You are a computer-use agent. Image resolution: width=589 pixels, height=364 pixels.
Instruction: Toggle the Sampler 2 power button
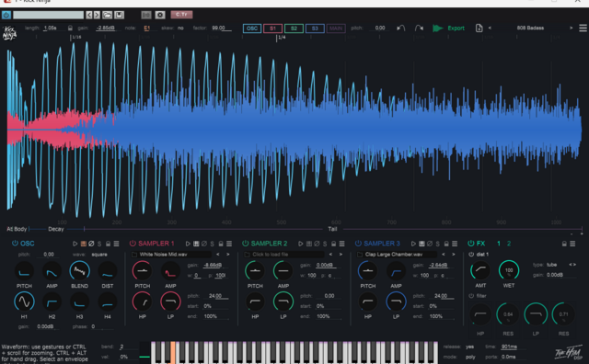pos(246,244)
